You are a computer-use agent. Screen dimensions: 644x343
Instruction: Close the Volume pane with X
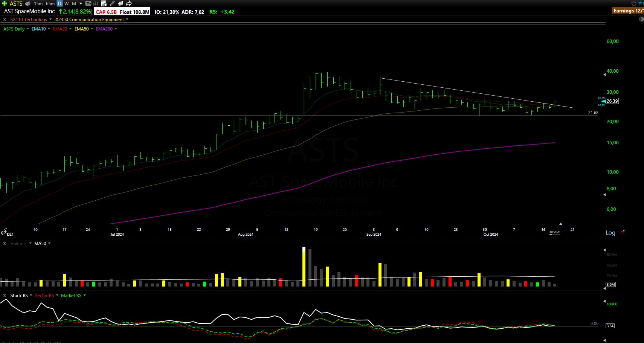[x=5, y=244]
